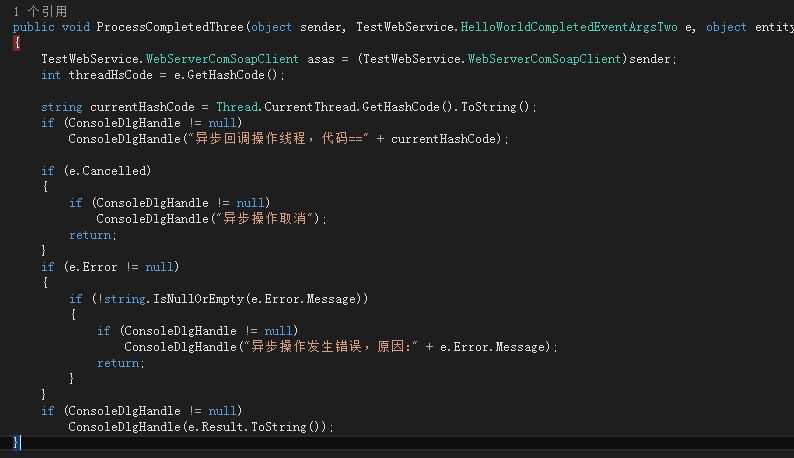Click the string "异步回调操作线程，代码=="
This screenshot has height=458, width=794.
[x=278, y=139]
